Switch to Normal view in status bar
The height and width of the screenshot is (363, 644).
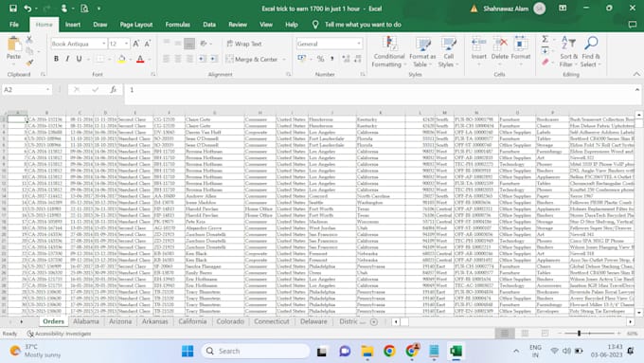505,334
